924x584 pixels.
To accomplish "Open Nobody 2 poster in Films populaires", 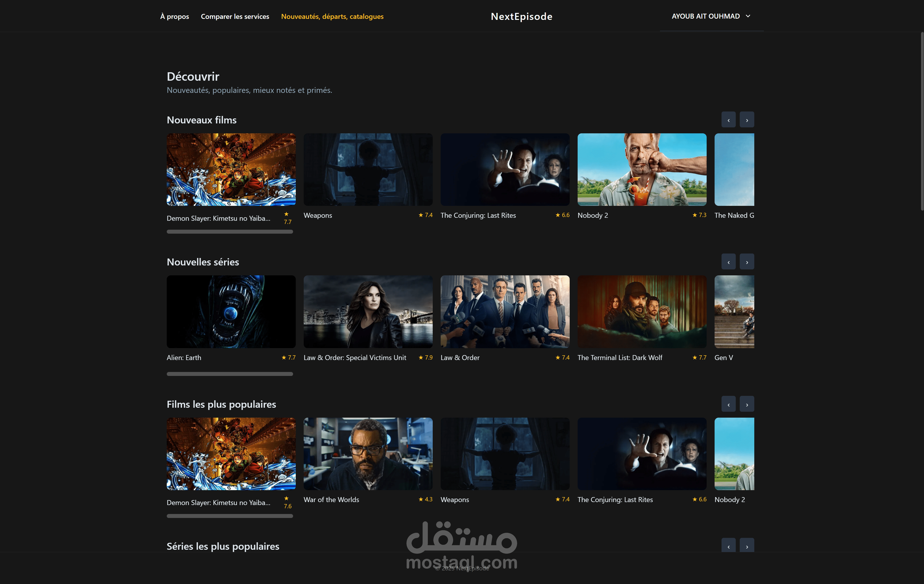I will [x=734, y=454].
